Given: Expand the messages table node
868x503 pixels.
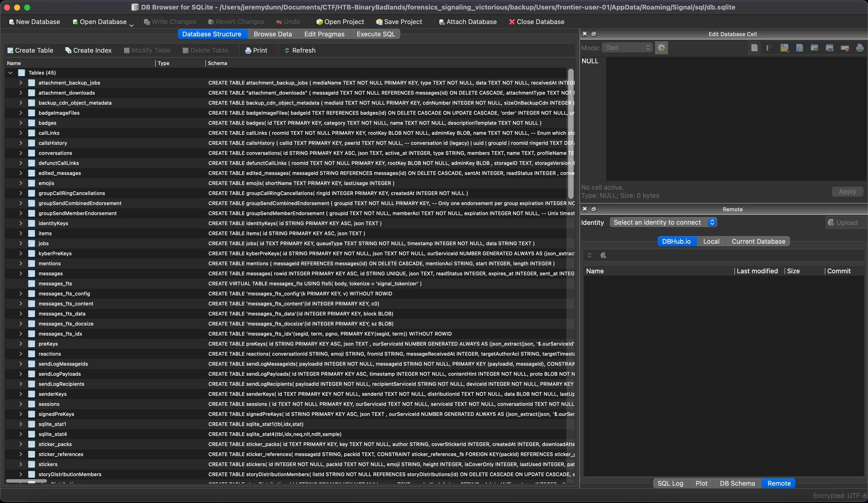Looking at the screenshot, I should pyautogui.click(x=21, y=273).
